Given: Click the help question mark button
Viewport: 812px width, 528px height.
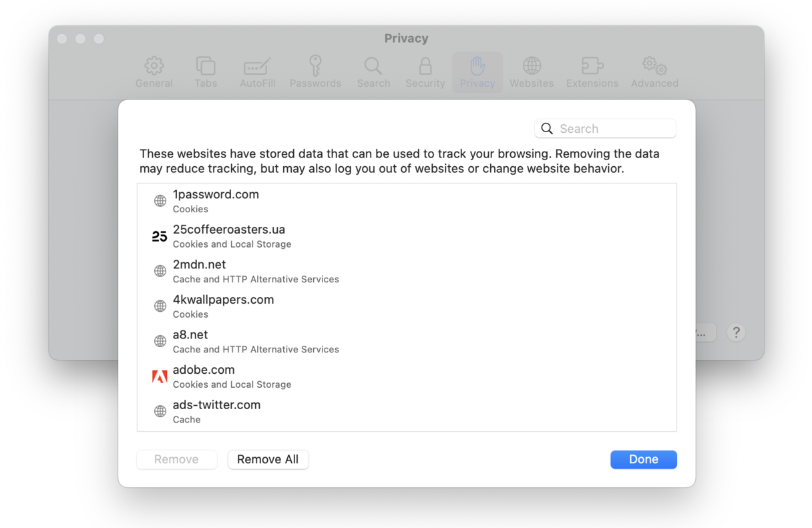Looking at the screenshot, I should [736, 332].
